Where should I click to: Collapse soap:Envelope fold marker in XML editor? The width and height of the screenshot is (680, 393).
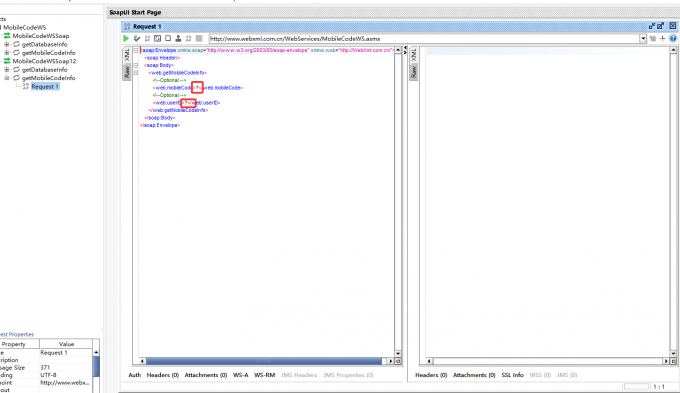tap(136, 50)
